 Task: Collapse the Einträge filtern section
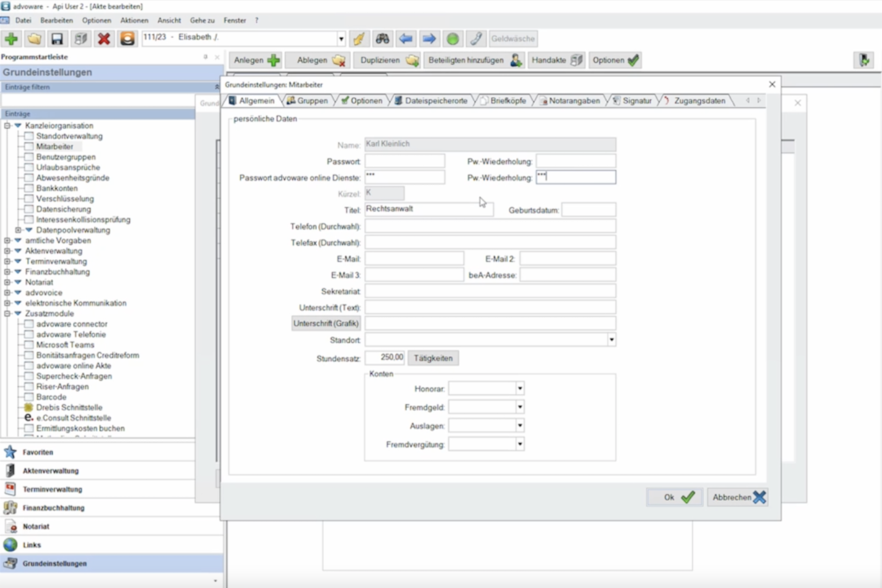pos(217,87)
